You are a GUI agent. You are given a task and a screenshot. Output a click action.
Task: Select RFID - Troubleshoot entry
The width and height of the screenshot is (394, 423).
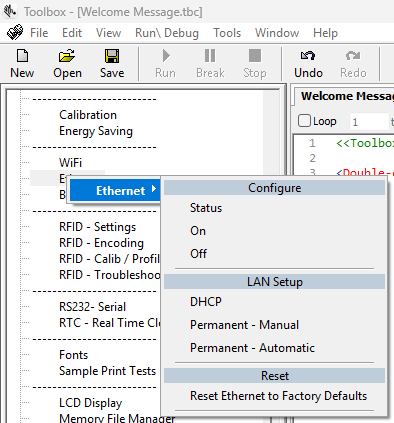tap(110, 275)
